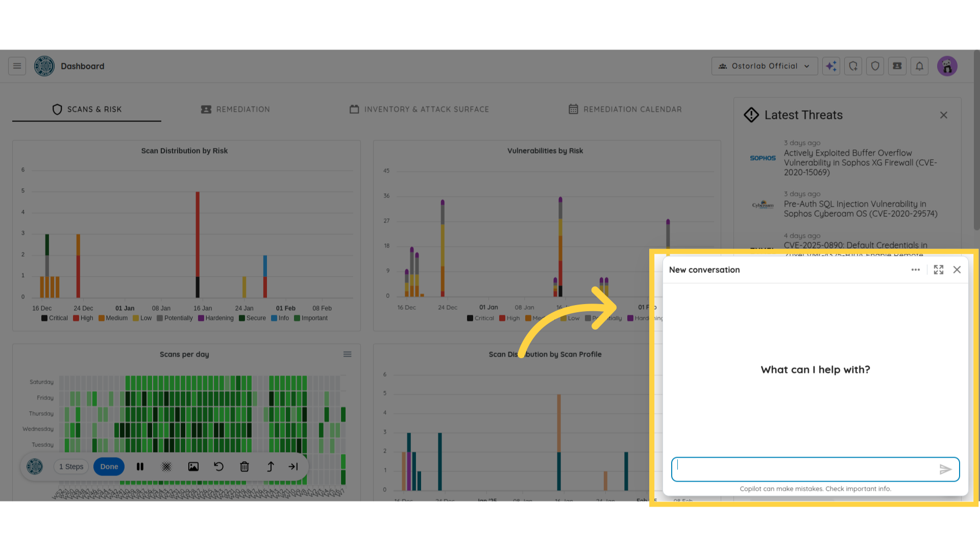
Task: Click the Remediation Calendar icon
Action: (572, 109)
